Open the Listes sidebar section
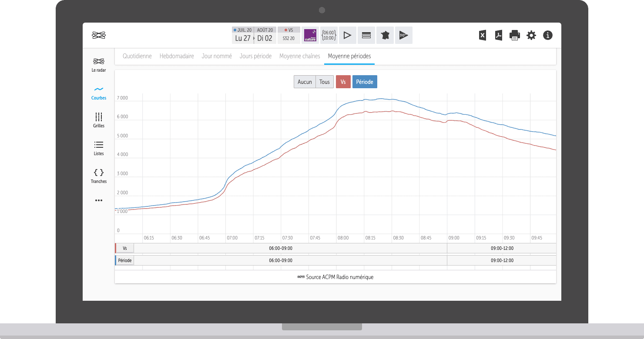This screenshot has width=644, height=339. (99, 148)
